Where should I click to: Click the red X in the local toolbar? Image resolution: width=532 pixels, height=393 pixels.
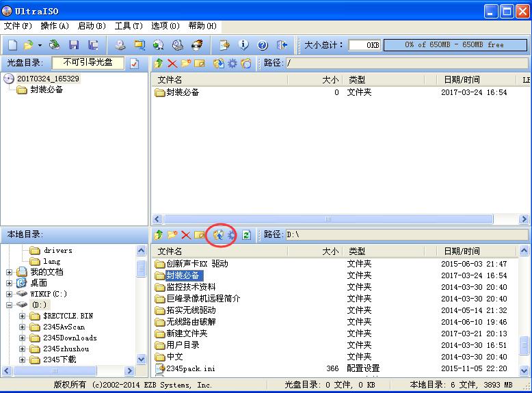[x=186, y=234]
